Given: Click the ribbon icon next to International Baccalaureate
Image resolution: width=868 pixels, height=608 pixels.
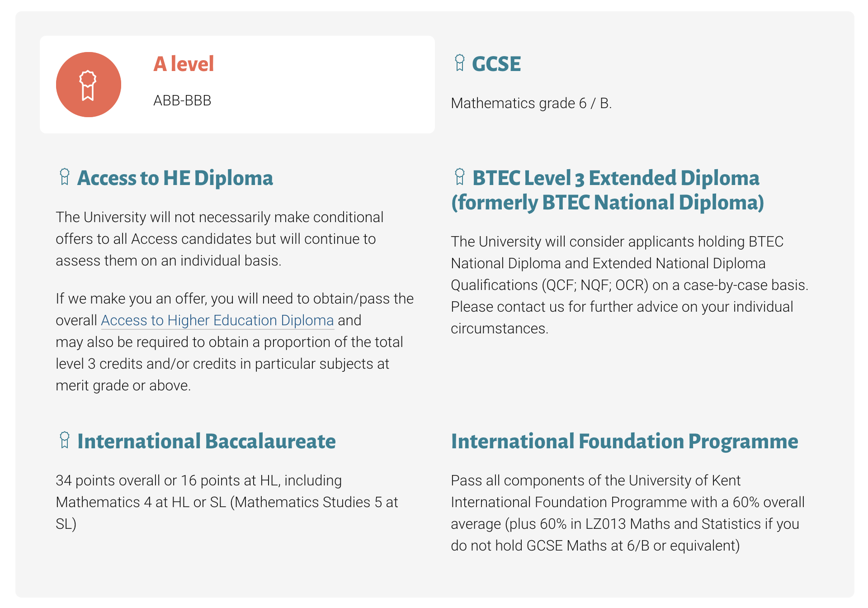Looking at the screenshot, I should tap(64, 440).
